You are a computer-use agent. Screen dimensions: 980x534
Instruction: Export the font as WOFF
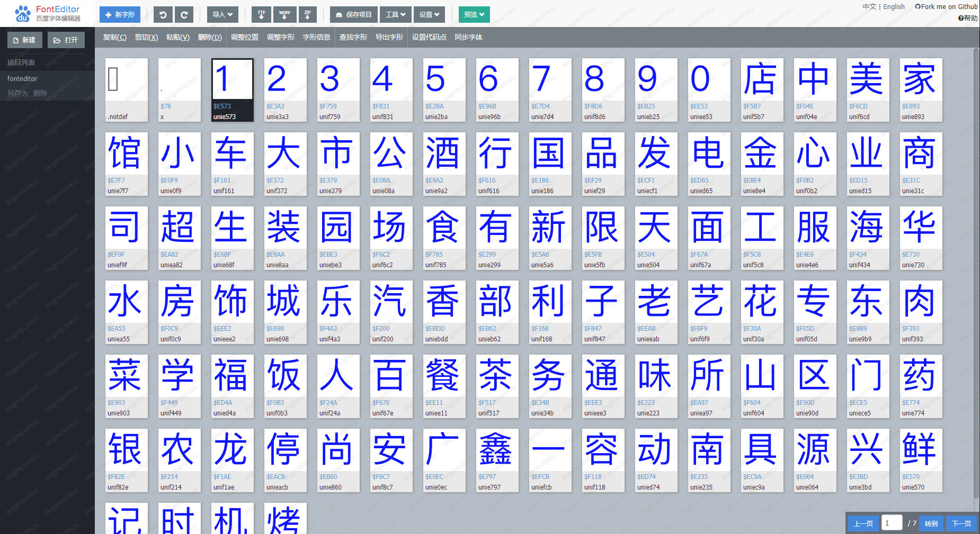(x=284, y=14)
